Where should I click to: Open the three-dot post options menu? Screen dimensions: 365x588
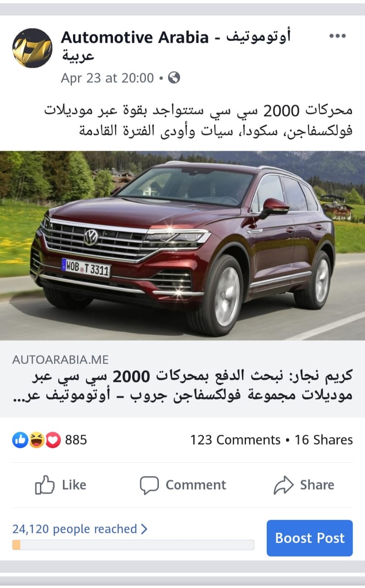click(x=337, y=36)
